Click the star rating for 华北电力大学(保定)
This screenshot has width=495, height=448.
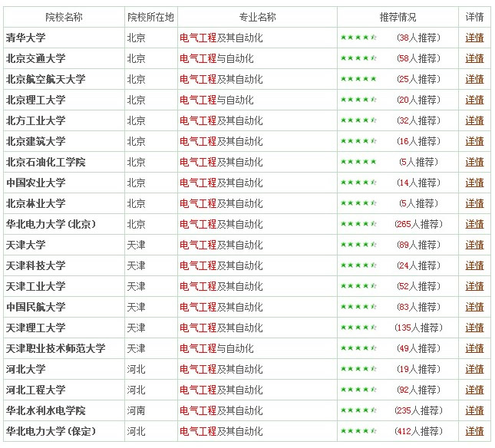358,431
